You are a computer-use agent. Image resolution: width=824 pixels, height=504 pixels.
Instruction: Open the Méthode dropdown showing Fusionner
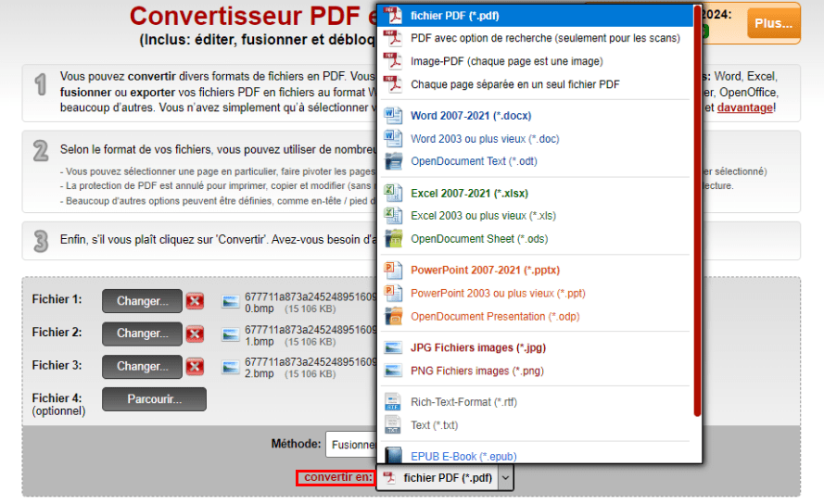coord(351,445)
